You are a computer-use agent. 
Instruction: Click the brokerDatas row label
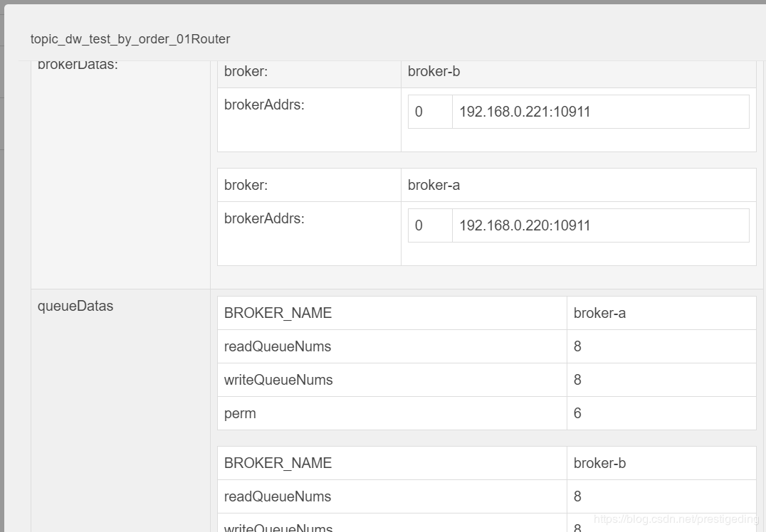(x=78, y=65)
